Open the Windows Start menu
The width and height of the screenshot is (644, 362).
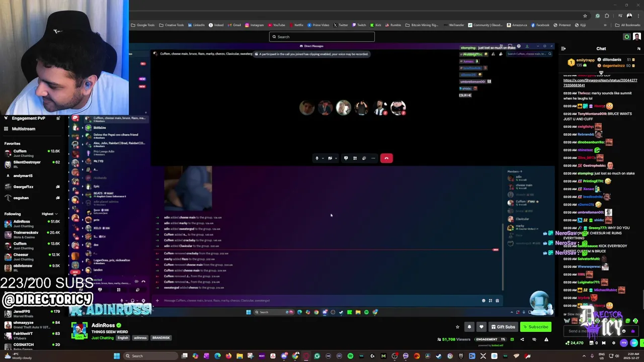click(x=117, y=356)
